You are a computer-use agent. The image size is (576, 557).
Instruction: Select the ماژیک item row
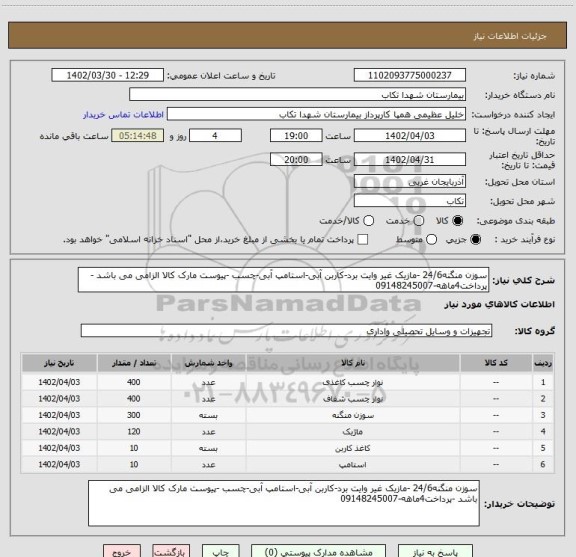(288, 432)
